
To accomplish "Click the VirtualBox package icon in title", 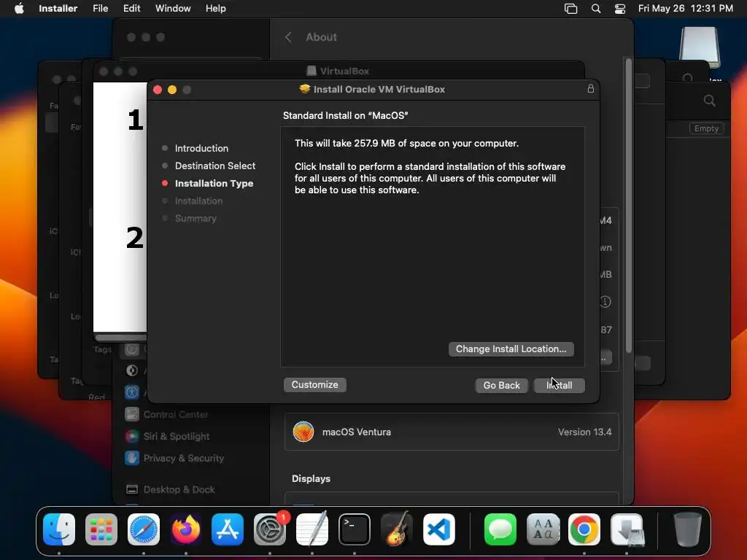I will pos(305,89).
